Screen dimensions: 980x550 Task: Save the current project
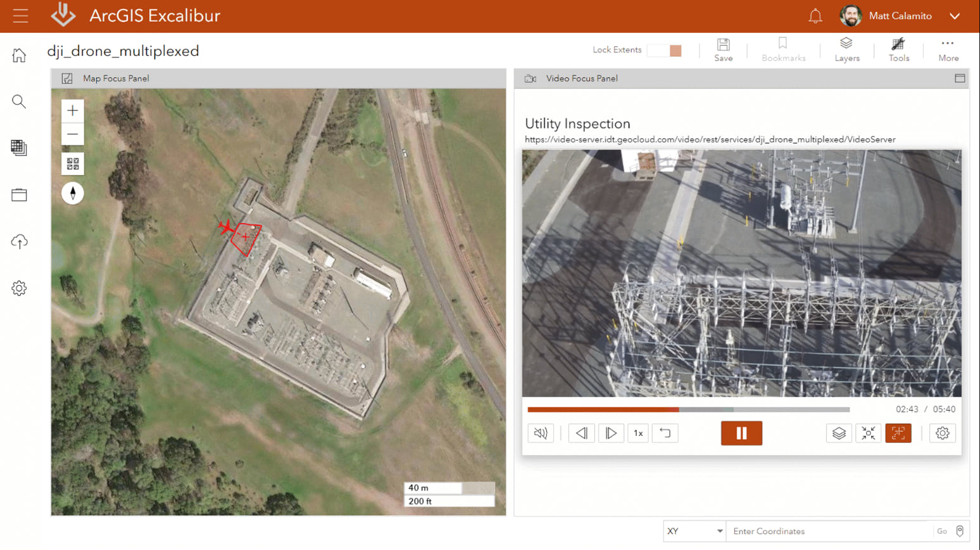click(724, 50)
